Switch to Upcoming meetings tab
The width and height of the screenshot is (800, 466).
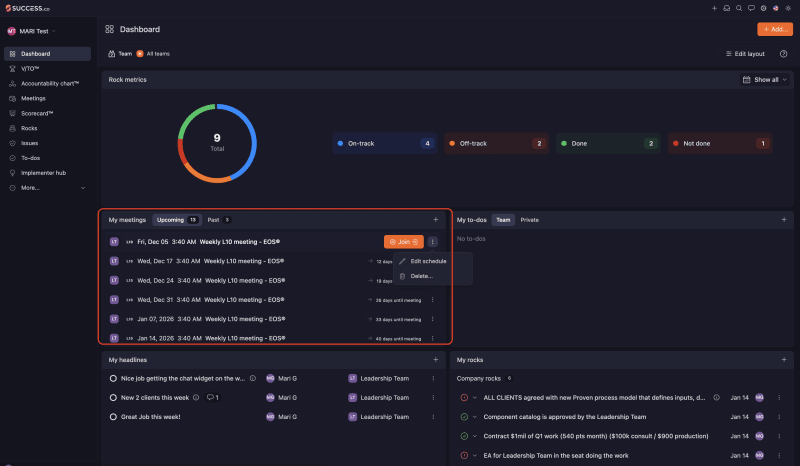(177, 220)
